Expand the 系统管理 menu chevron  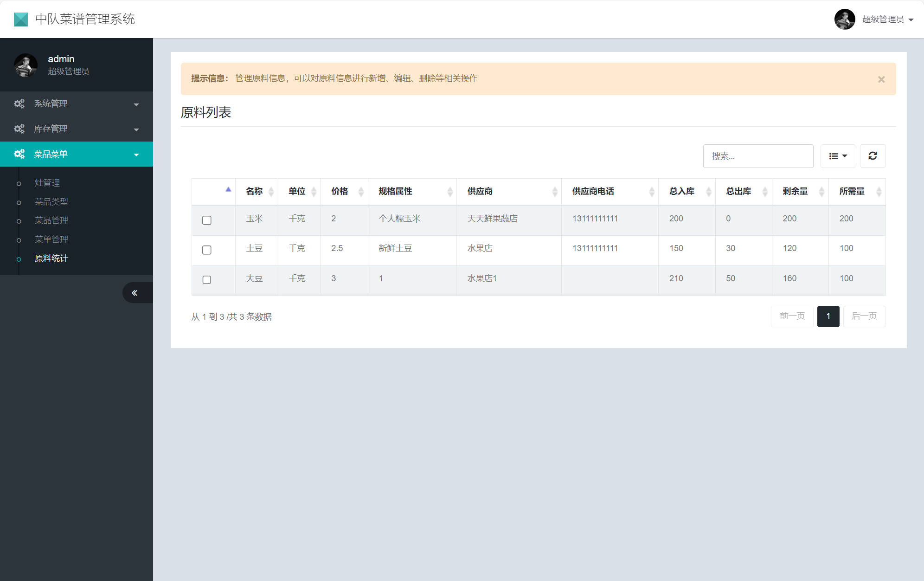[136, 104]
